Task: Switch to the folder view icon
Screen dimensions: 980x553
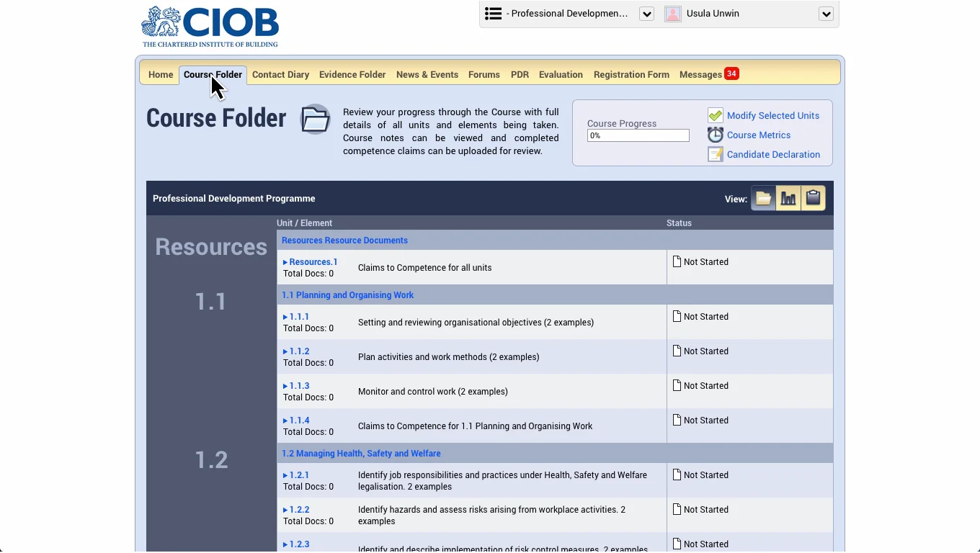Action: tap(764, 199)
